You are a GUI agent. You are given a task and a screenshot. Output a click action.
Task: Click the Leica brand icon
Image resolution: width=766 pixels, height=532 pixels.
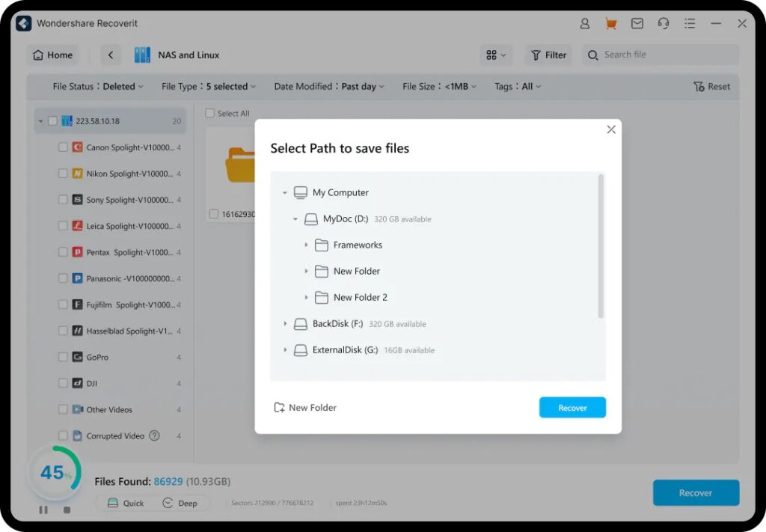(x=77, y=226)
